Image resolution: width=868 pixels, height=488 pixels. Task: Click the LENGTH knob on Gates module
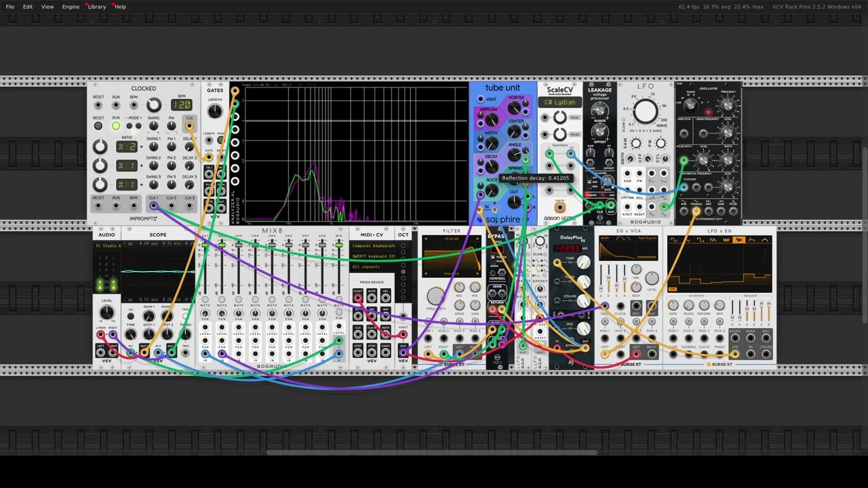click(x=215, y=112)
